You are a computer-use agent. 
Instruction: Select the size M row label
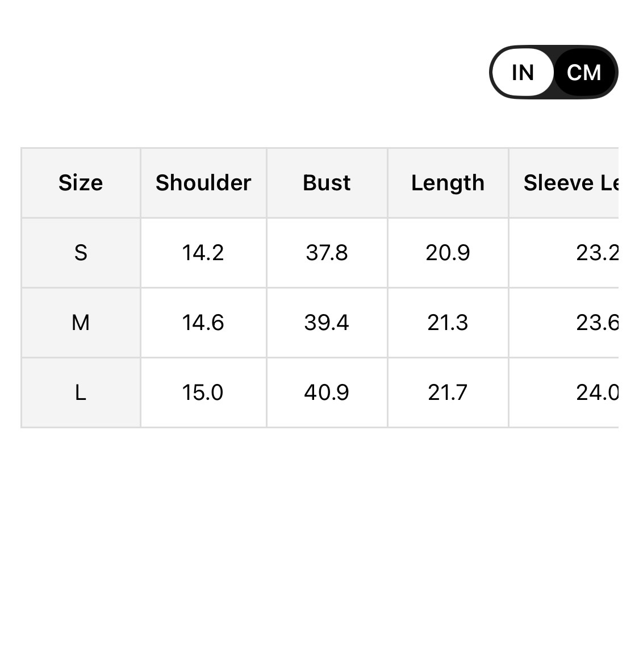(x=81, y=323)
